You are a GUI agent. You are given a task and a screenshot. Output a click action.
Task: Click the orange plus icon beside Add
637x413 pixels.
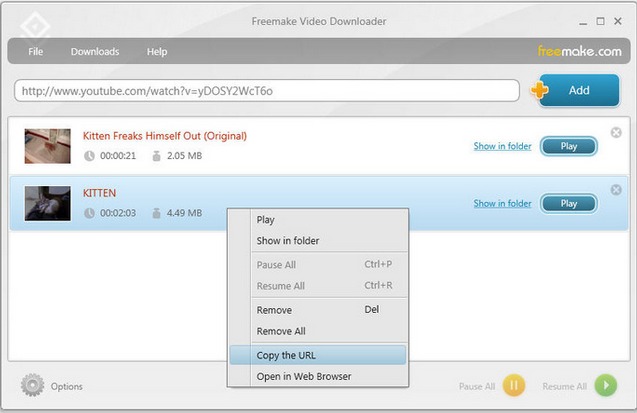point(541,90)
